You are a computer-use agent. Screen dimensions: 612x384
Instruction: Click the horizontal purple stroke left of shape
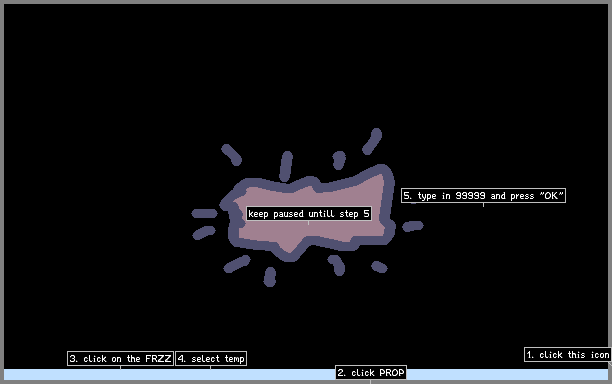click(205, 213)
